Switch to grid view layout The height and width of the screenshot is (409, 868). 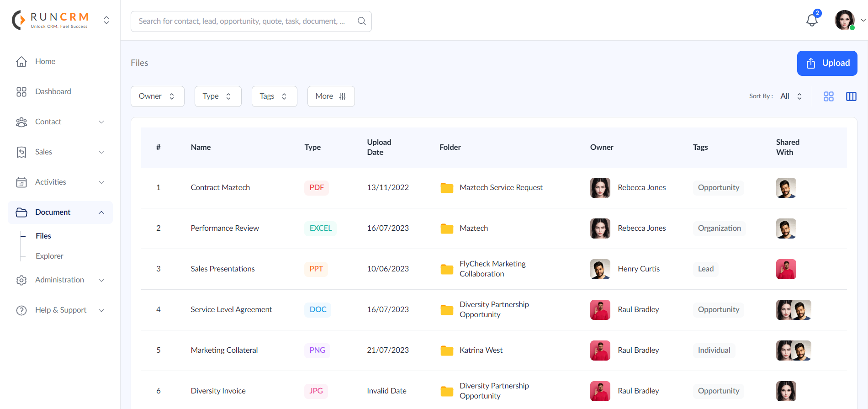point(828,96)
